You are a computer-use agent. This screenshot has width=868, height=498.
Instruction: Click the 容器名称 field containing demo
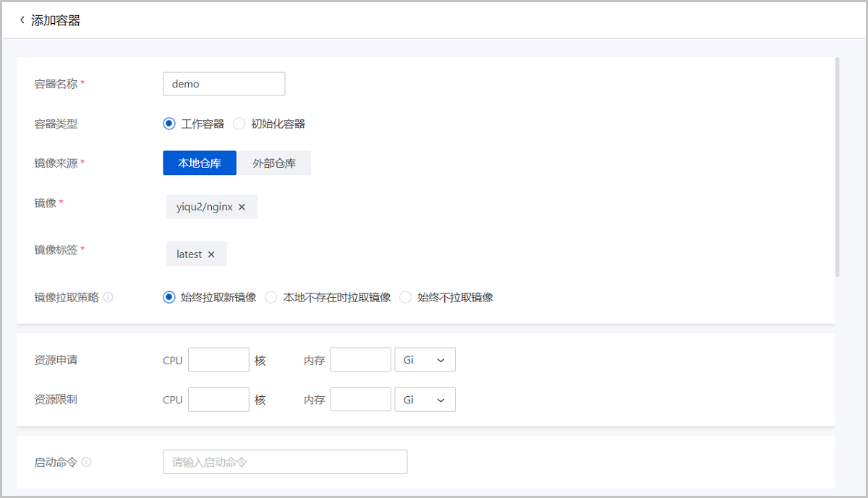[224, 84]
